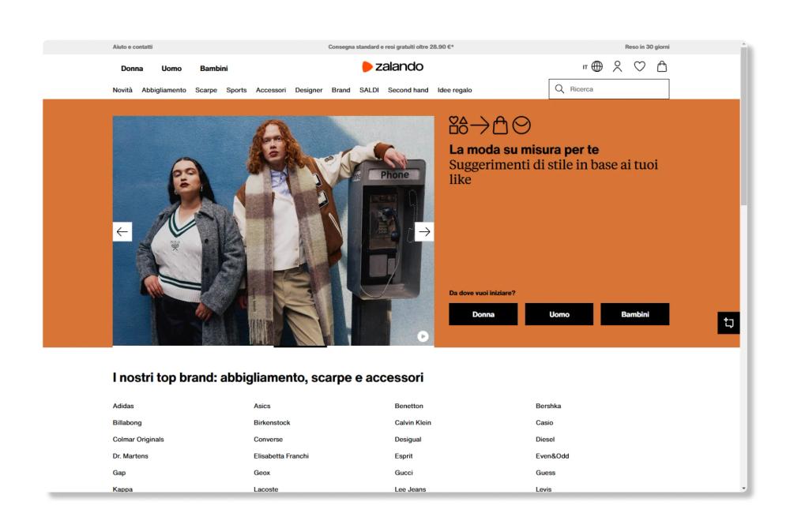Click the hero photo of two models

[x=273, y=230]
